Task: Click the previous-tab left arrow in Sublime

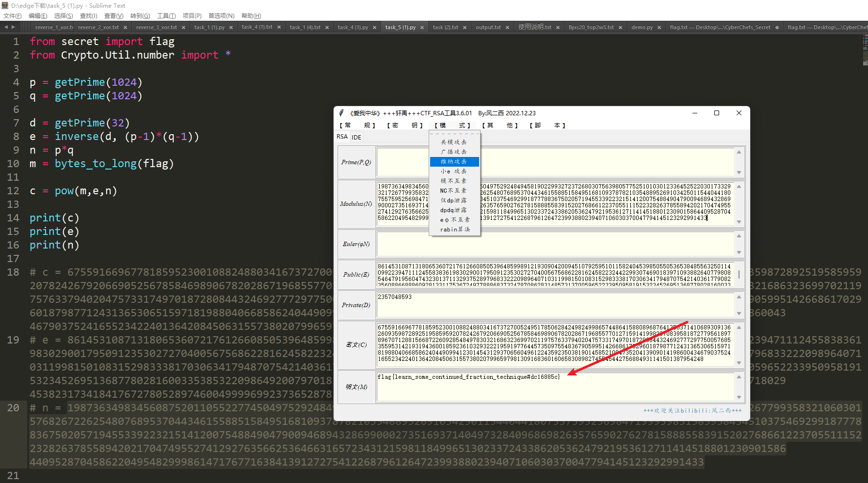Action: coord(6,27)
